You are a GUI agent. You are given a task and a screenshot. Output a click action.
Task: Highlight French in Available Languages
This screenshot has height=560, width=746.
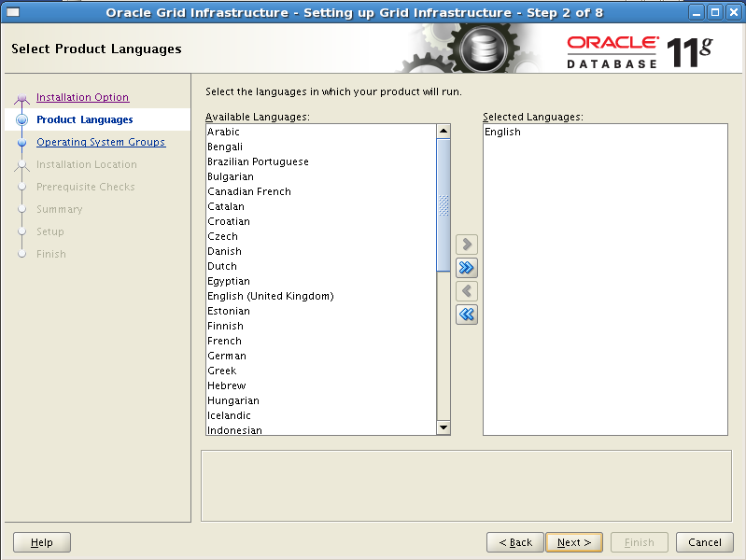click(321, 341)
